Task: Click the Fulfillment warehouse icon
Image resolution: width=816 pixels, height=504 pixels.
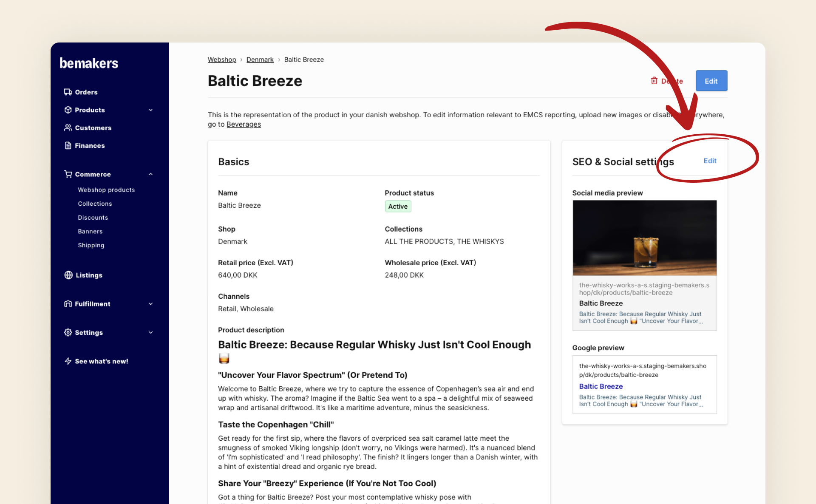Action: pyautogui.click(x=68, y=303)
